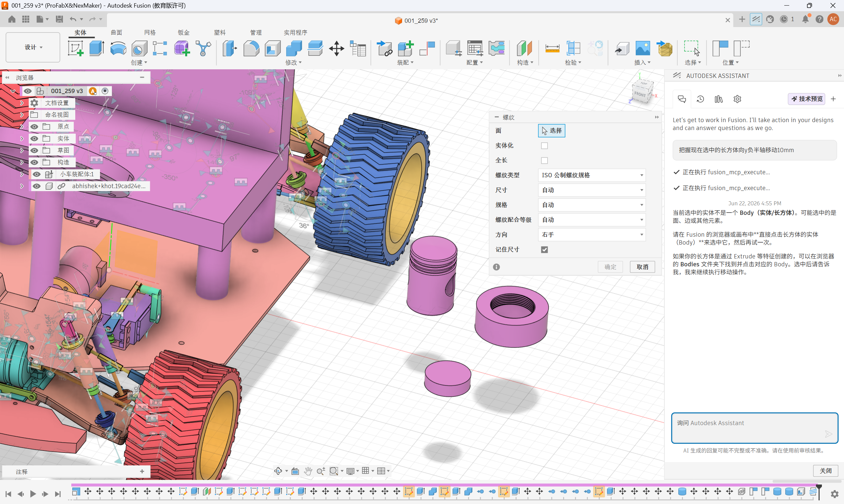844x504 pixels.
Task: Select the Press Pull tool
Action: [x=230, y=48]
